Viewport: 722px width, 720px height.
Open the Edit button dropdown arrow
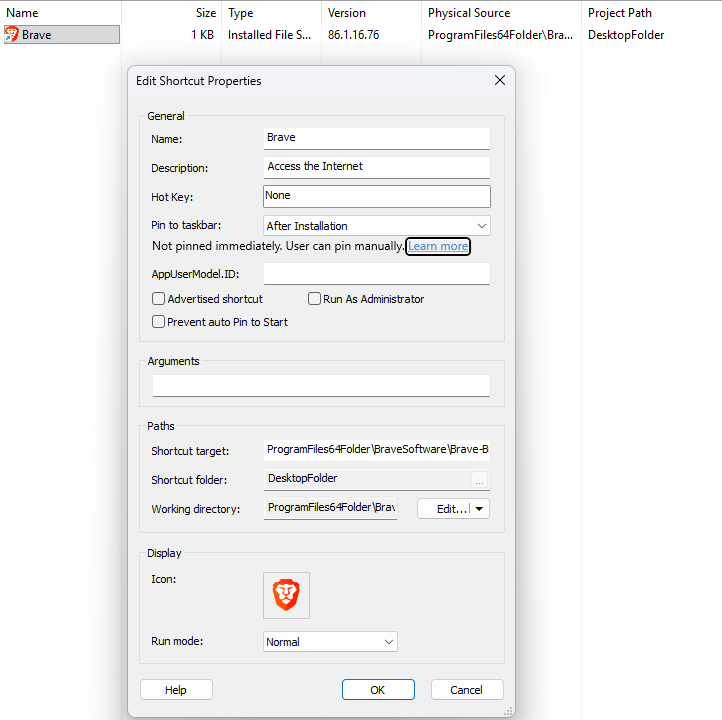[x=479, y=509]
